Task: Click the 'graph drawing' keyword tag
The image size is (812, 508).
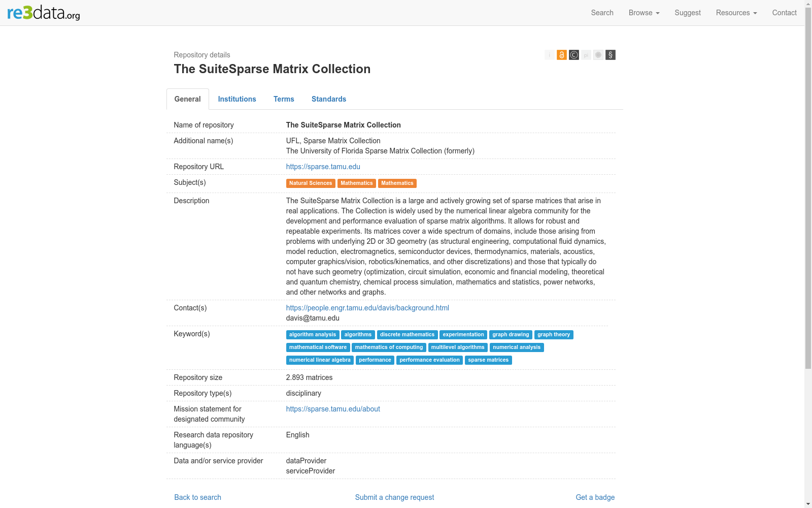Action: (x=511, y=335)
